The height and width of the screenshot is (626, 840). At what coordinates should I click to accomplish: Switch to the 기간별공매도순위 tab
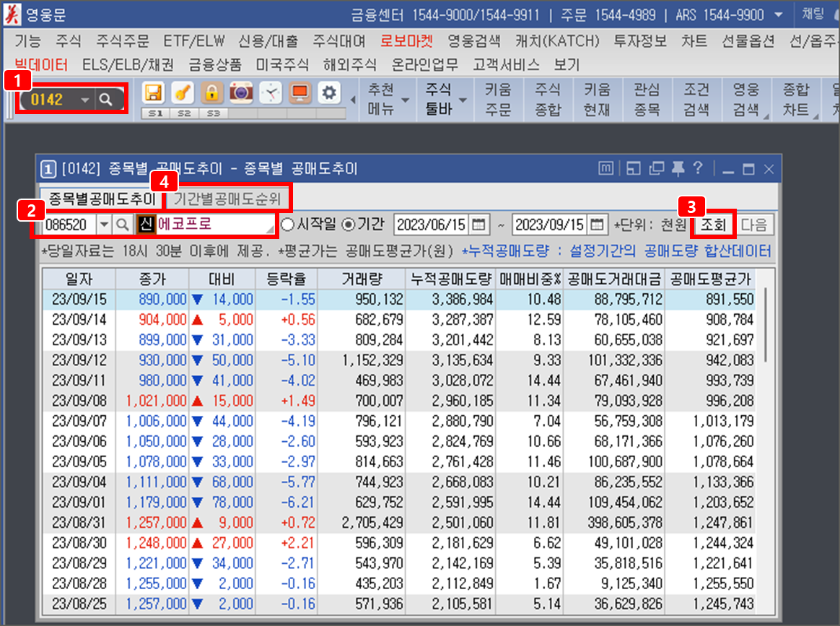click(229, 200)
